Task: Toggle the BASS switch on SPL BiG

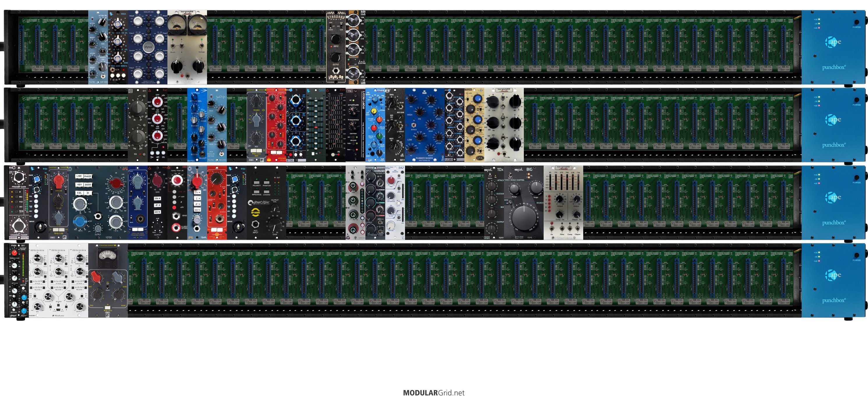Action: 511,202
